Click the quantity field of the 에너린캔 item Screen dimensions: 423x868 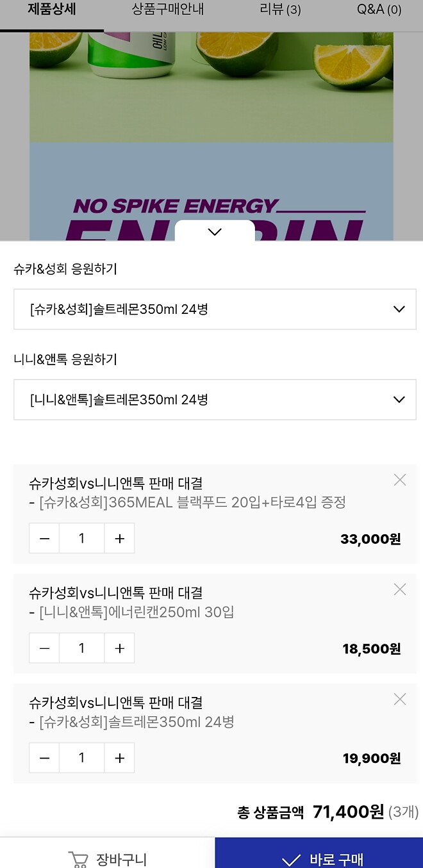point(81,648)
